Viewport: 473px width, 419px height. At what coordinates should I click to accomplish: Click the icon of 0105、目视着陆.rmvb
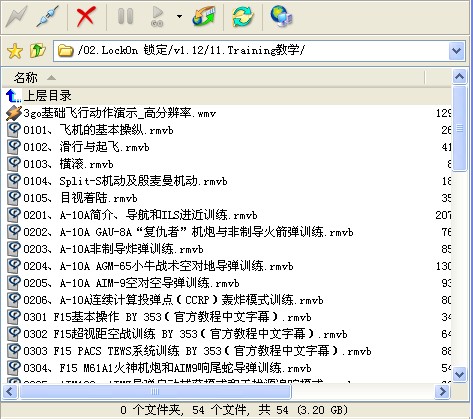point(14,198)
